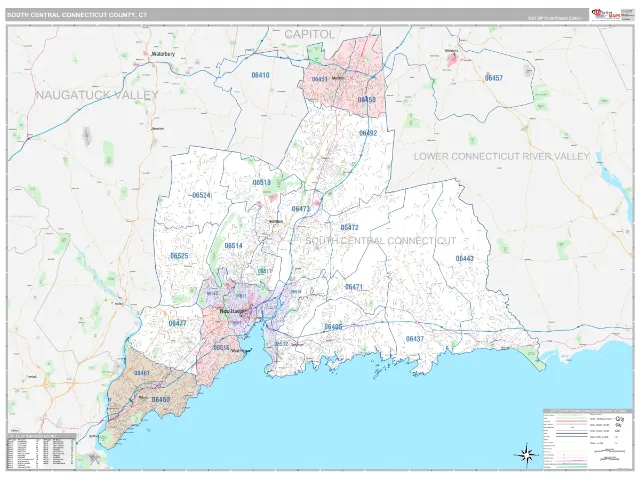Select ZIP code 06405 label
640x480 pixels.
click(333, 327)
